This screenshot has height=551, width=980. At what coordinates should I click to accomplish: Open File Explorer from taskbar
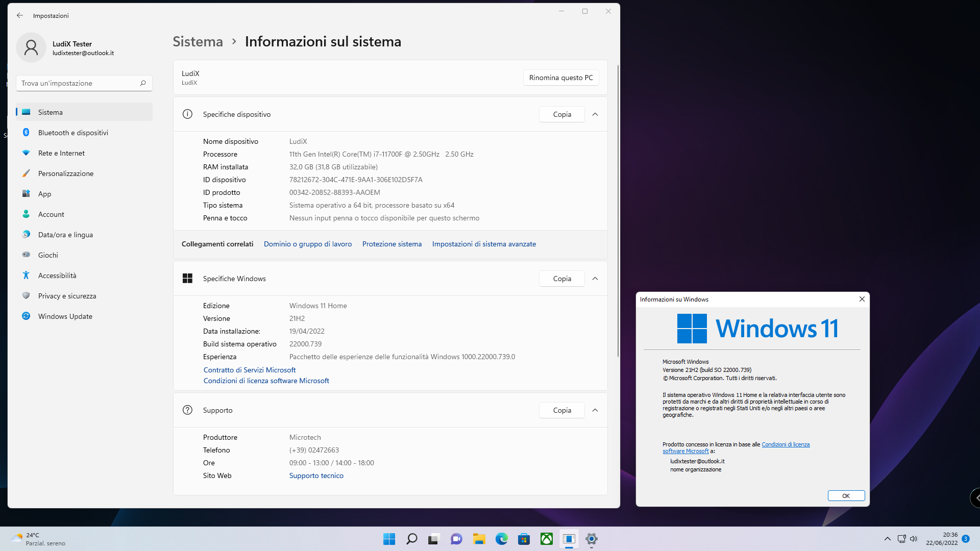[479, 539]
